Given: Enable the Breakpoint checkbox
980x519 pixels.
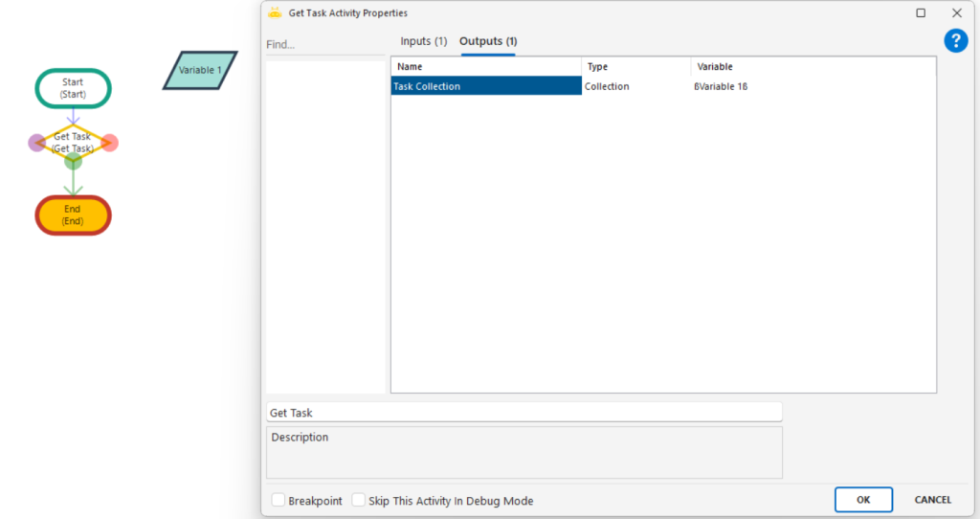Looking at the screenshot, I should (278, 500).
